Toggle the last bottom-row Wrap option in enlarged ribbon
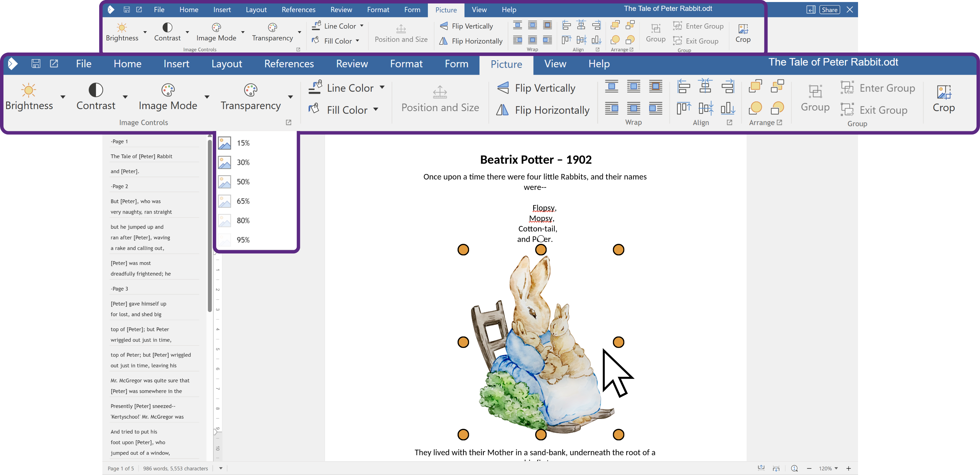The image size is (980, 475). [656, 108]
